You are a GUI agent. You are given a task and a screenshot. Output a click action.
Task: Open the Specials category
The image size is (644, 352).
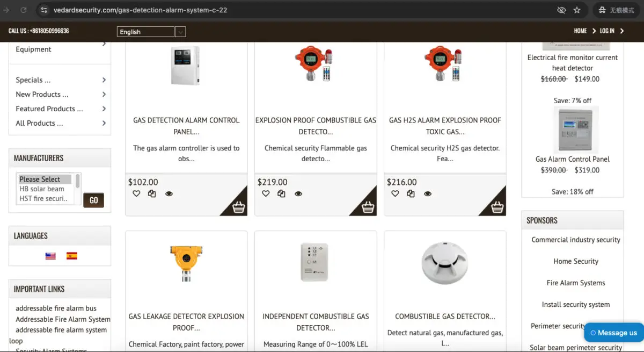click(x=33, y=80)
